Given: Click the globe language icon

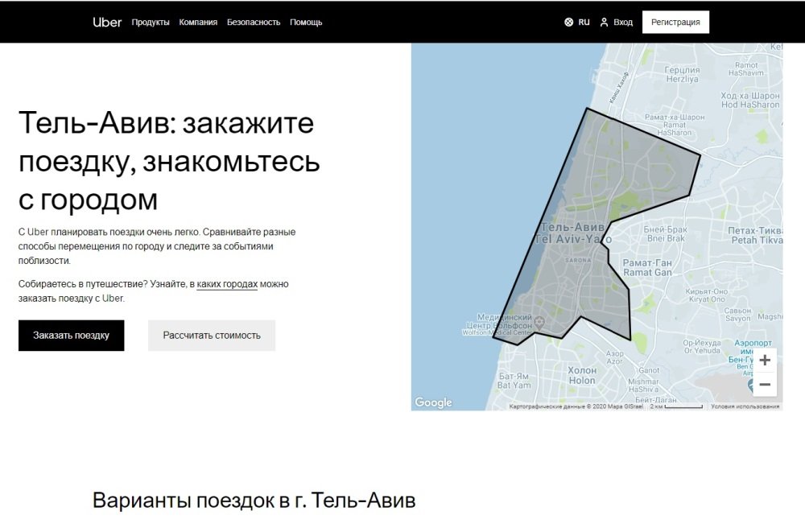Looking at the screenshot, I should coord(569,22).
